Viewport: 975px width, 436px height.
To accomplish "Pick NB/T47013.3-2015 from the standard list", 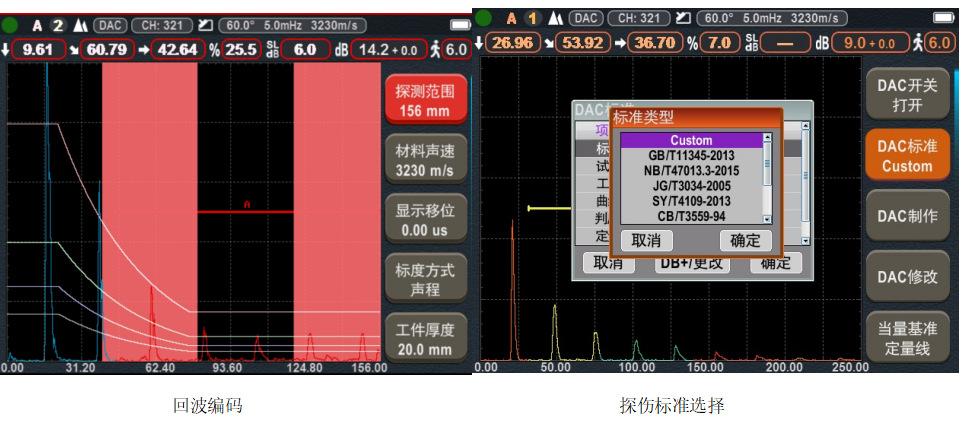I will click(690, 171).
